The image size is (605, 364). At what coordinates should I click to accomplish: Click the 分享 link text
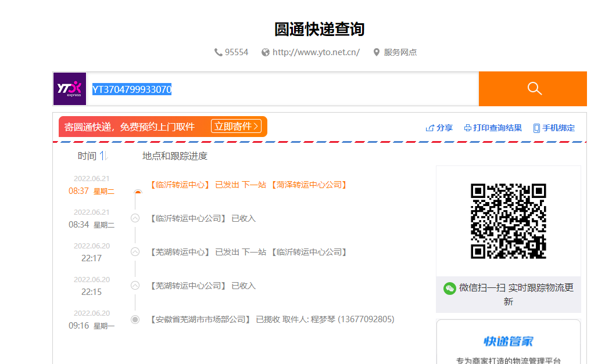[445, 128]
